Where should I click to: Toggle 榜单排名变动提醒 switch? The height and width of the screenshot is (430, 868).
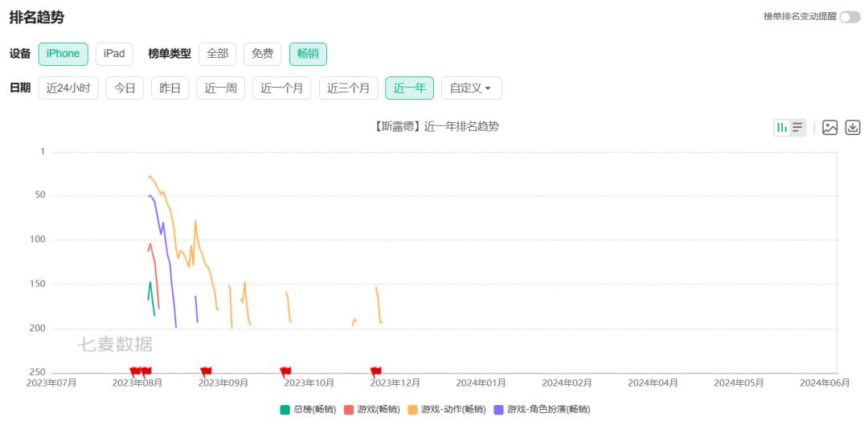pyautogui.click(x=850, y=17)
